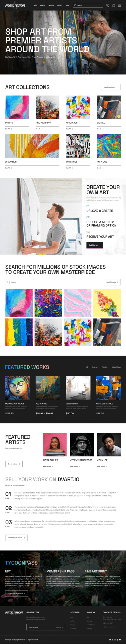Select the New Art filter tab
The width and height of the screenshot is (126, 644).
tap(95, 367)
